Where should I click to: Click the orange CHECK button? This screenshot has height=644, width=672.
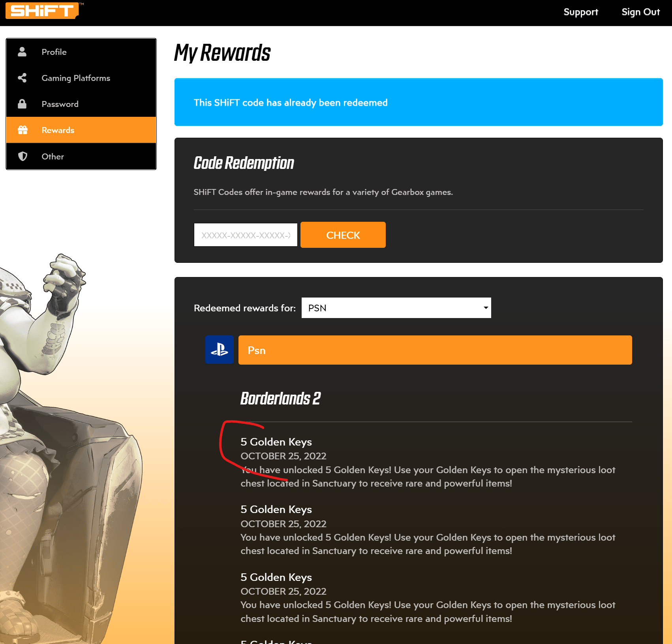coord(343,235)
